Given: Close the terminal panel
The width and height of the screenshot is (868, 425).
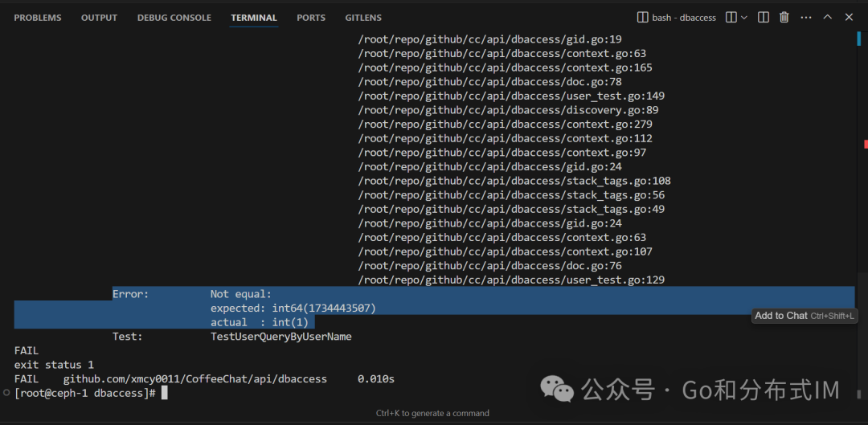Looking at the screenshot, I should tap(849, 18).
